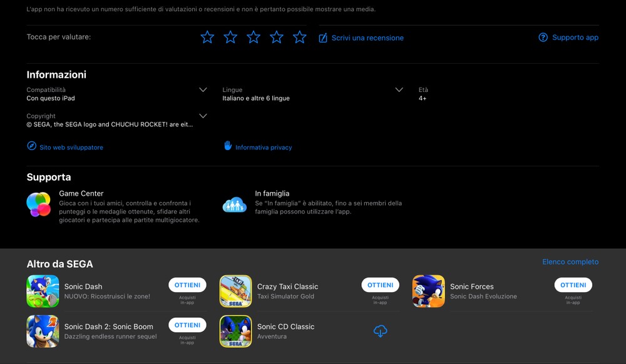View Elenco completo of SEGA apps
The image size is (626, 364).
tap(570, 262)
